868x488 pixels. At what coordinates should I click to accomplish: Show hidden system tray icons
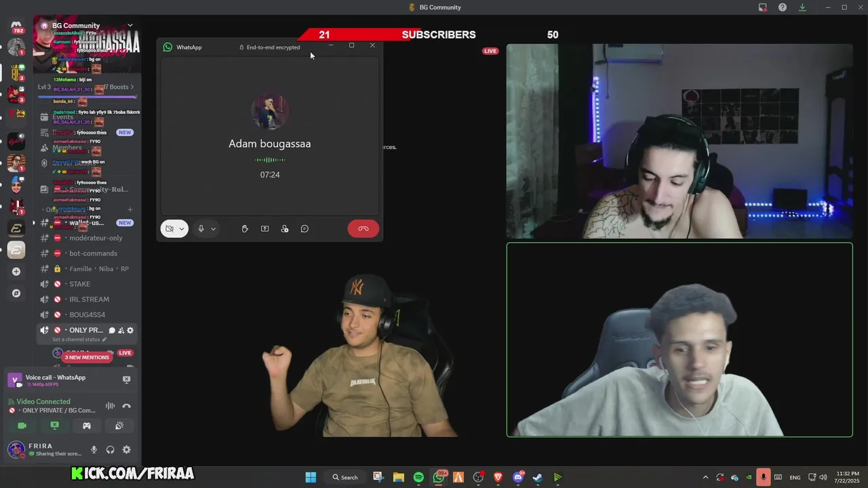click(x=705, y=477)
